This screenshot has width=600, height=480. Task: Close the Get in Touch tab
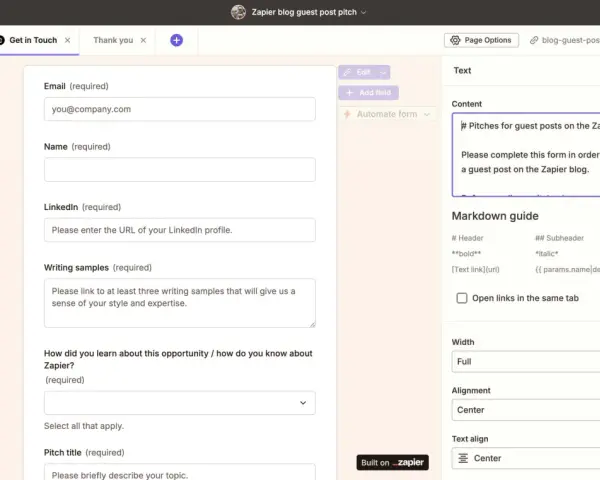tap(67, 40)
